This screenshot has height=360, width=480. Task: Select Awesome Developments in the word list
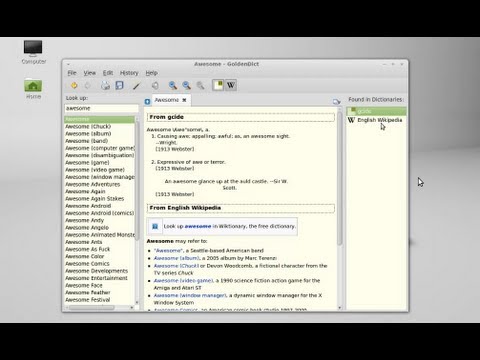point(99,271)
